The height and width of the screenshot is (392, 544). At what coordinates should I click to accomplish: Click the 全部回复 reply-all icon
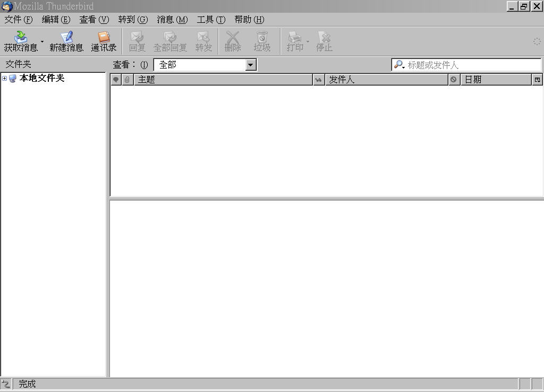[170, 37]
